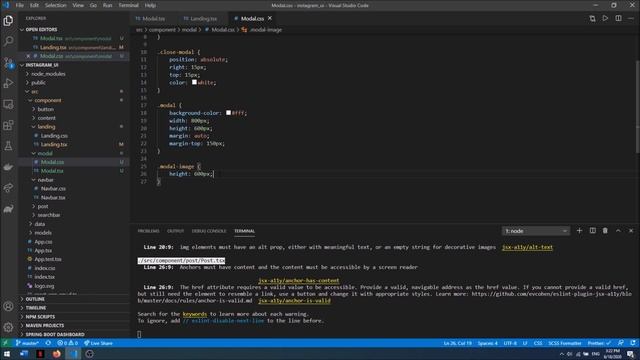This screenshot has height=360, width=640.
Task: Open the Test beaker view
Action: [x=8, y=146]
